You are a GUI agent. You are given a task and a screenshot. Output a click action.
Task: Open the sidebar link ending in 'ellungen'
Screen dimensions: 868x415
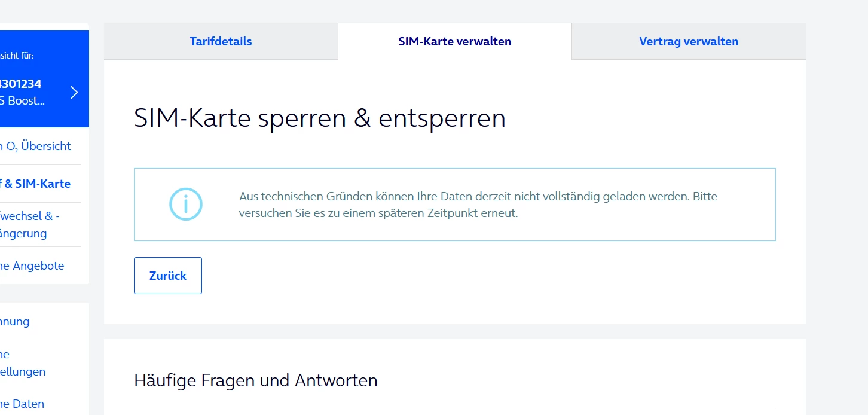pyautogui.click(x=23, y=362)
